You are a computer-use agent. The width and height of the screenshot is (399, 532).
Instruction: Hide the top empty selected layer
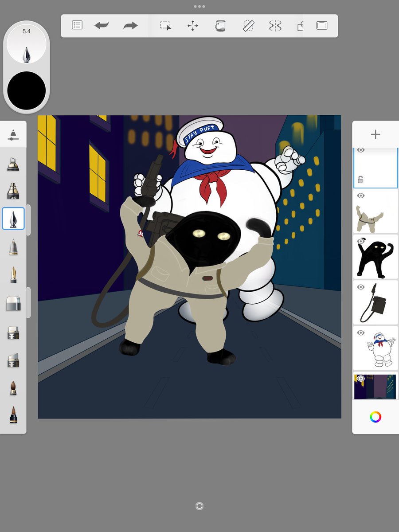[361, 151]
